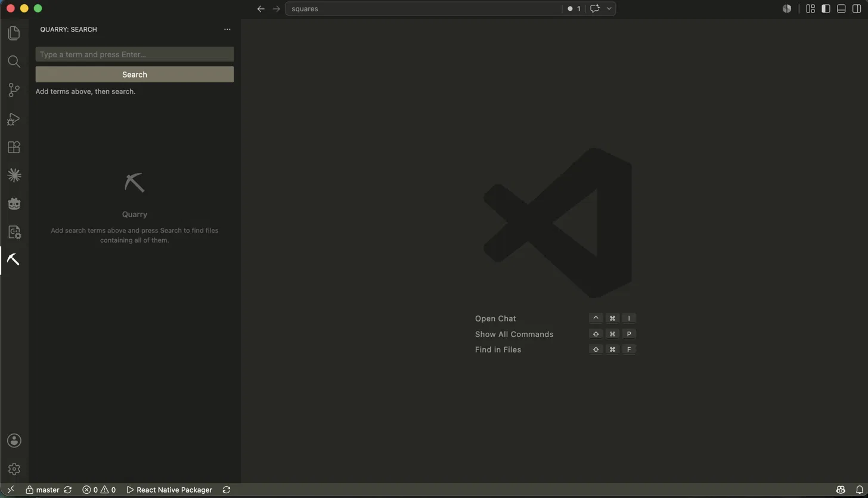Screen dimensions: 868x498
Task: Open the Extensions view
Action: [14, 147]
